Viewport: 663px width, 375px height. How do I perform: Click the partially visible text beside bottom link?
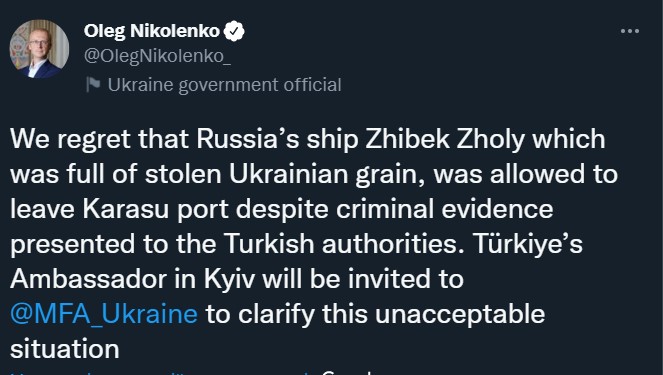(x=347, y=373)
